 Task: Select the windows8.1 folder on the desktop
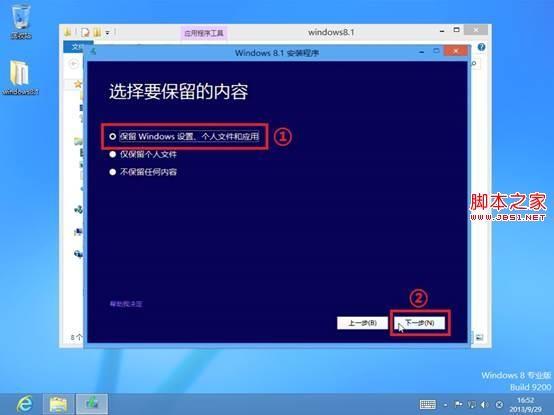point(20,78)
